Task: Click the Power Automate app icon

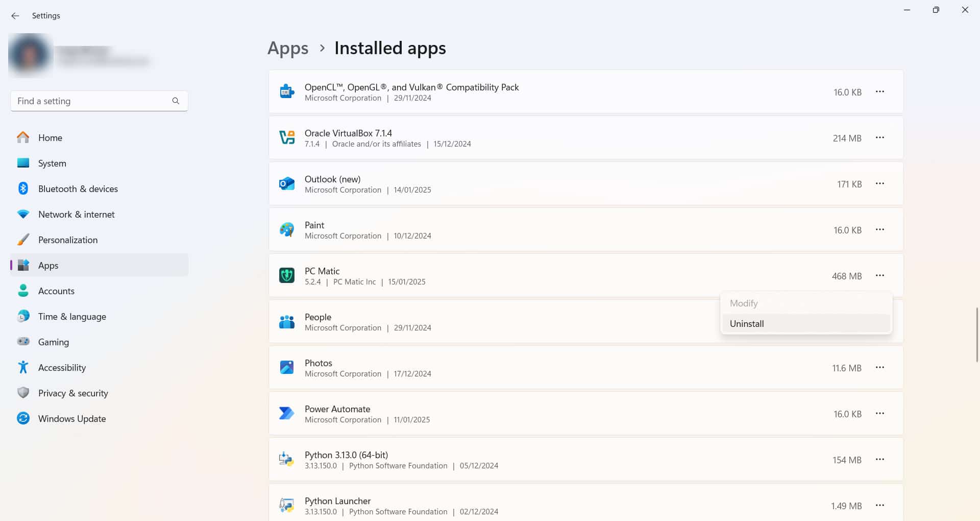Action: click(287, 413)
